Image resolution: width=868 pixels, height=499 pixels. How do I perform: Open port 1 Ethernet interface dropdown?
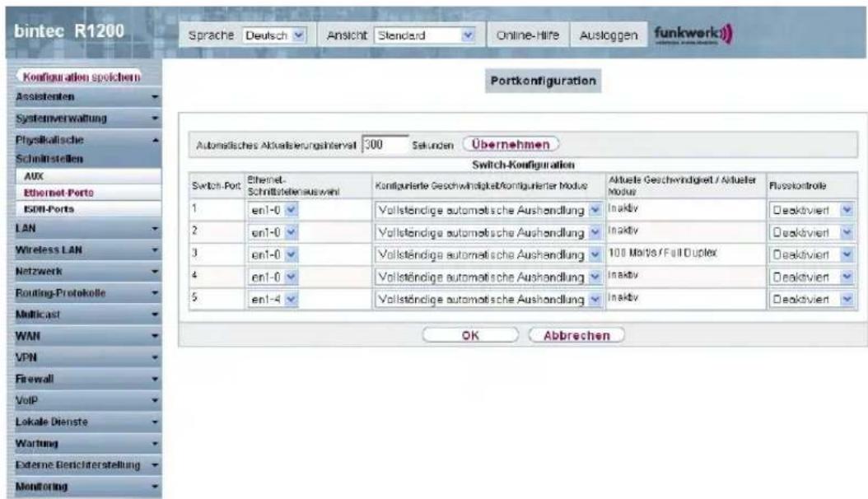[x=273, y=210]
